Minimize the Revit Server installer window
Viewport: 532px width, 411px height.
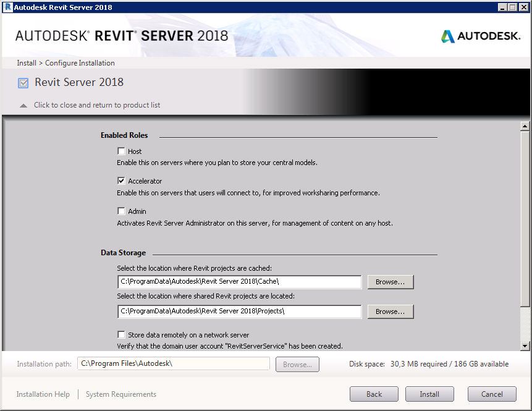pyautogui.click(x=502, y=7)
